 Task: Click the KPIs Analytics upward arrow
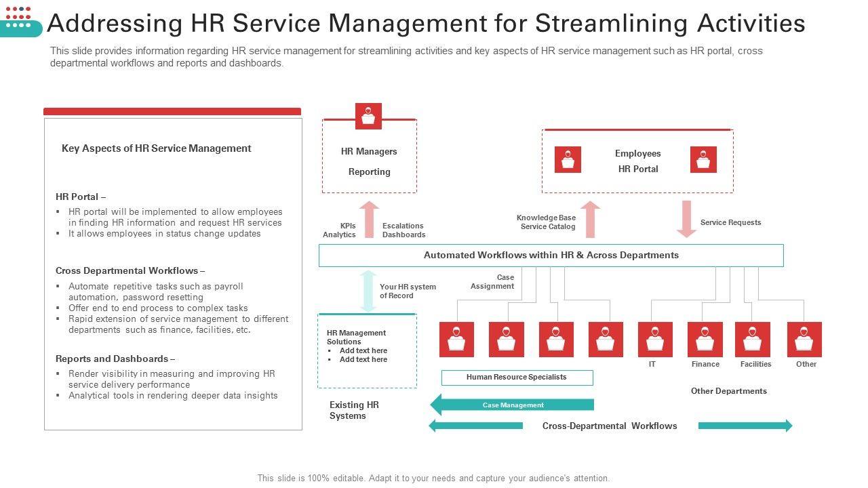(369, 220)
